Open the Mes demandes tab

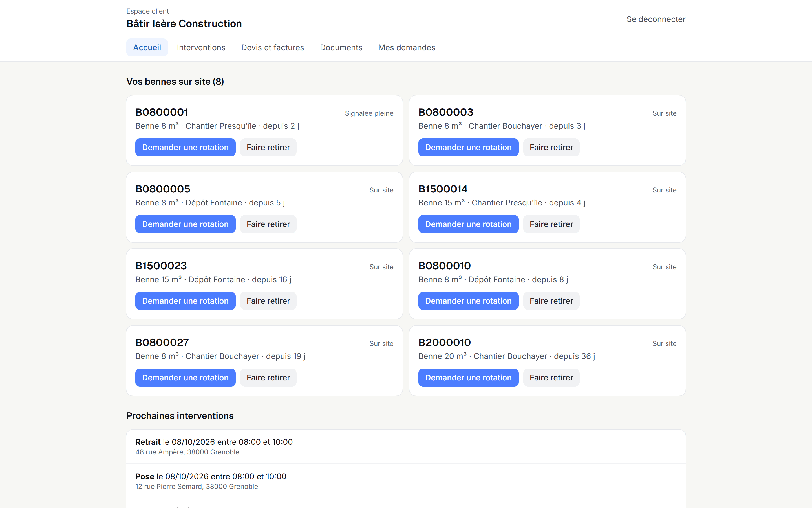click(x=406, y=47)
